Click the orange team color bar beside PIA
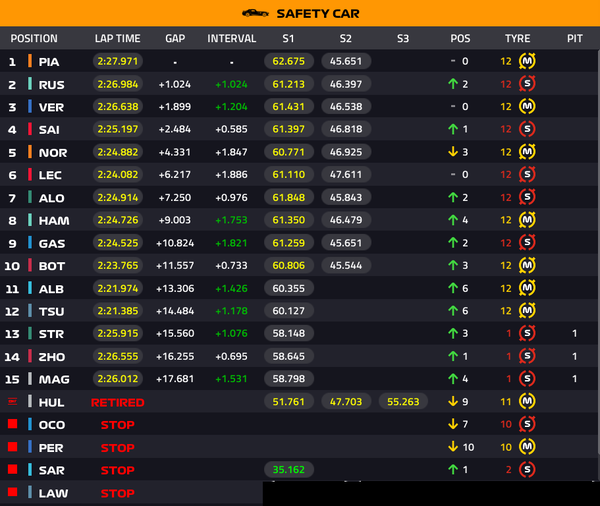This screenshot has height=506, width=600. tap(30, 61)
